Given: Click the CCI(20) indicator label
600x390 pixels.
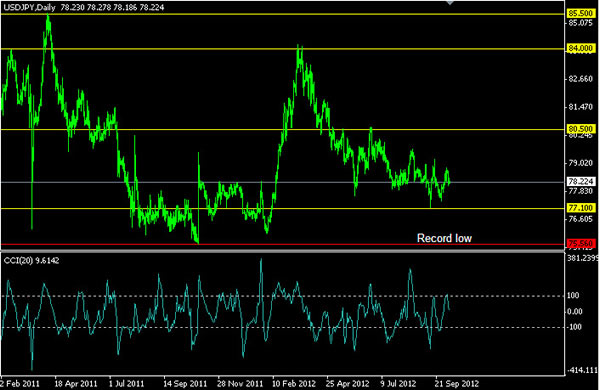Looking at the screenshot, I should (18, 261).
